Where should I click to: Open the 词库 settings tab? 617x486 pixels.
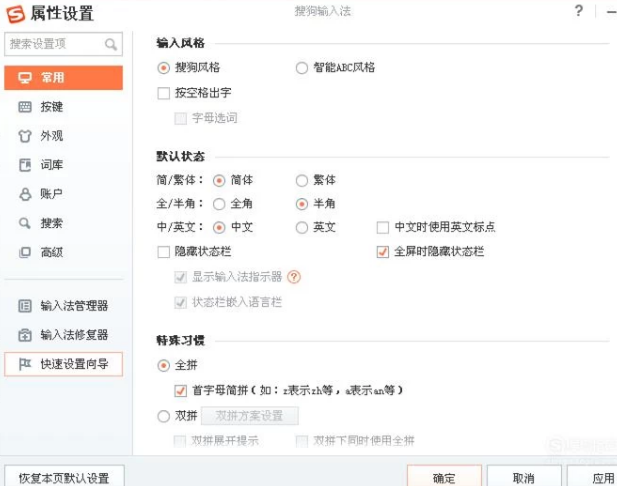click(63, 165)
